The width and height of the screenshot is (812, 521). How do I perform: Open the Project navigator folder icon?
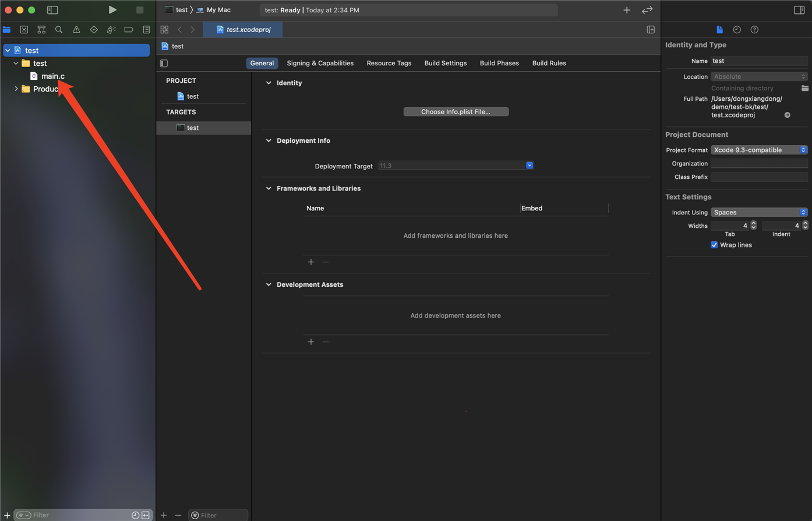tap(6, 30)
